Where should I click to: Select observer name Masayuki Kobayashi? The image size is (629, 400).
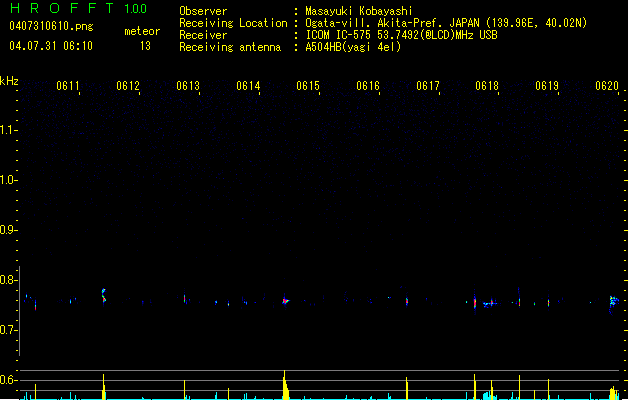pyautogui.click(x=359, y=11)
